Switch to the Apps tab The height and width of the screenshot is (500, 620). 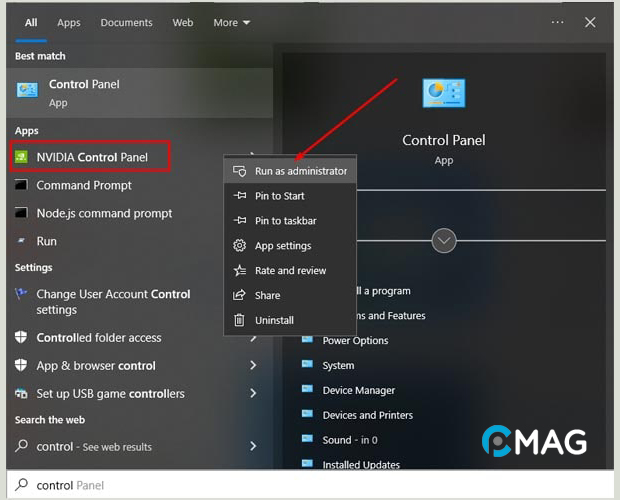coord(69,23)
